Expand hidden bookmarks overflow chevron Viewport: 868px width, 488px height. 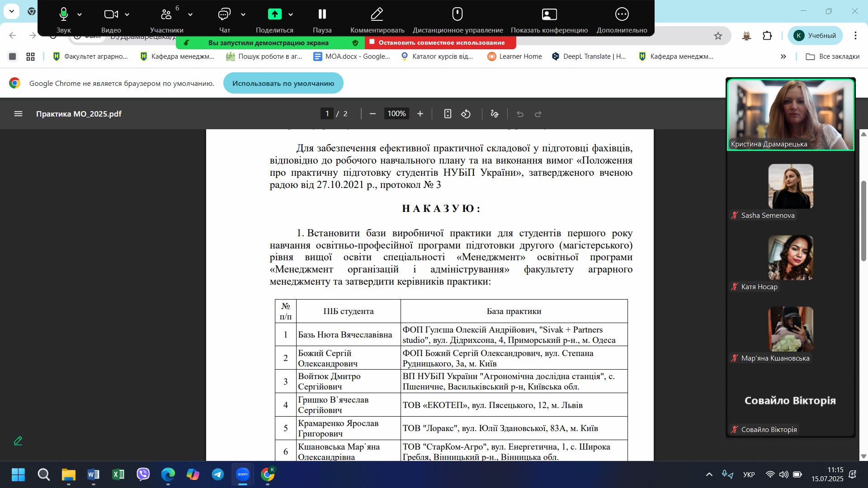click(783, 56)
